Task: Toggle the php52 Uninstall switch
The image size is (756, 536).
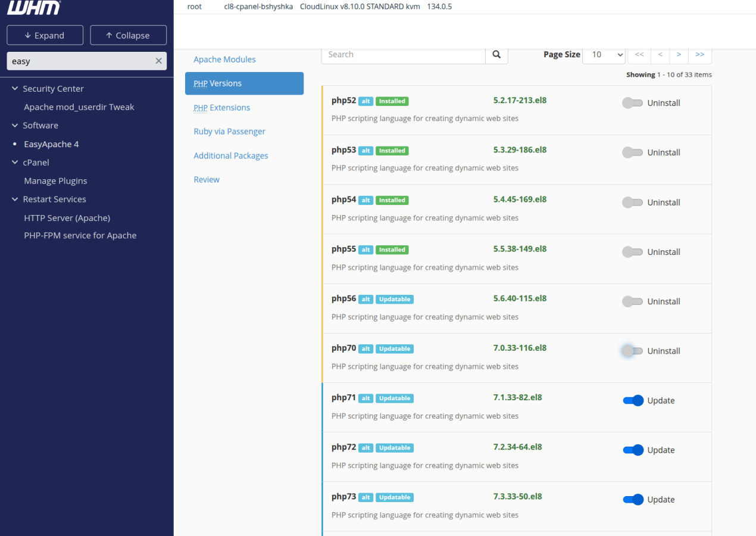Action: pos(632,103)
